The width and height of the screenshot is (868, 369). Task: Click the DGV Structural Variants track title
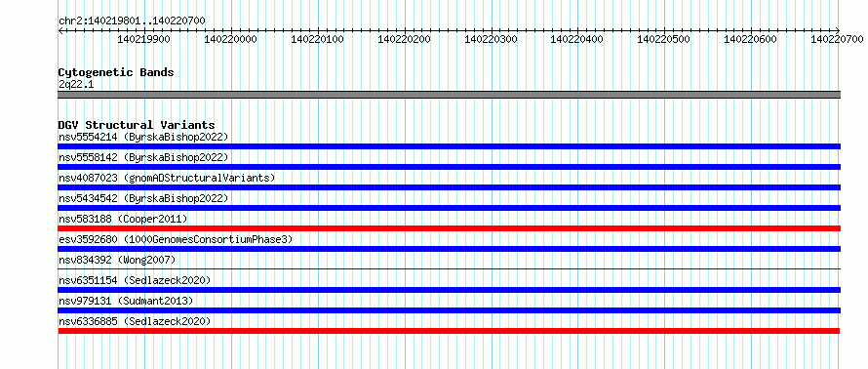[137, 125]
